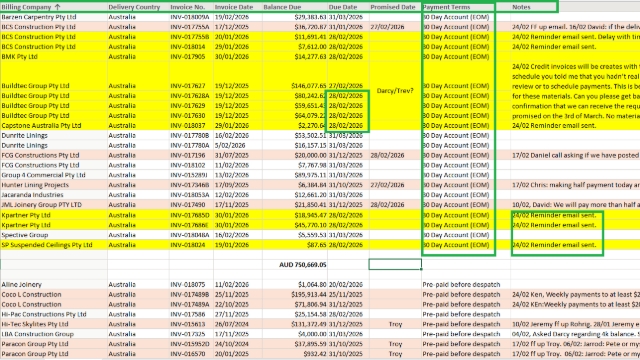Select invoice number INV-017489A

[x=191, y=304]
